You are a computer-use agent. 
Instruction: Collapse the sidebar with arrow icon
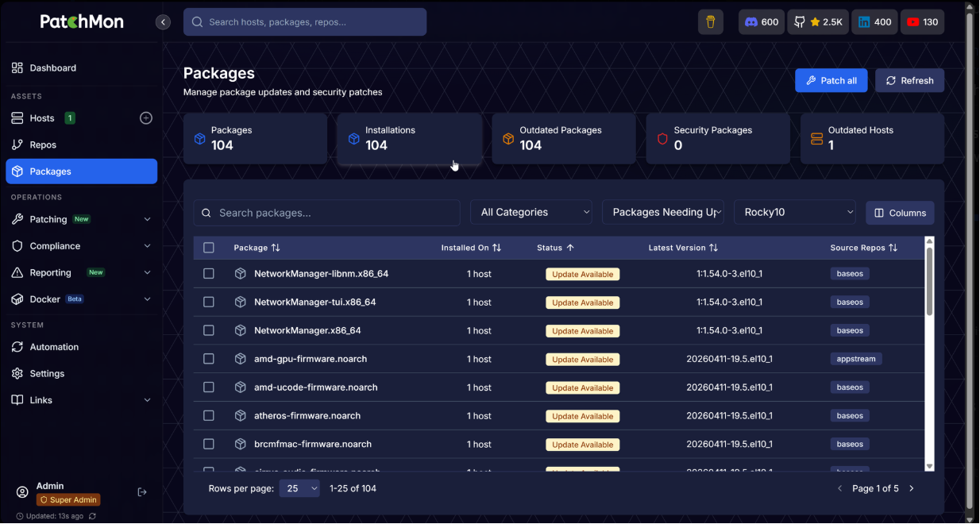pyautogui.click(x=163, y=22)
